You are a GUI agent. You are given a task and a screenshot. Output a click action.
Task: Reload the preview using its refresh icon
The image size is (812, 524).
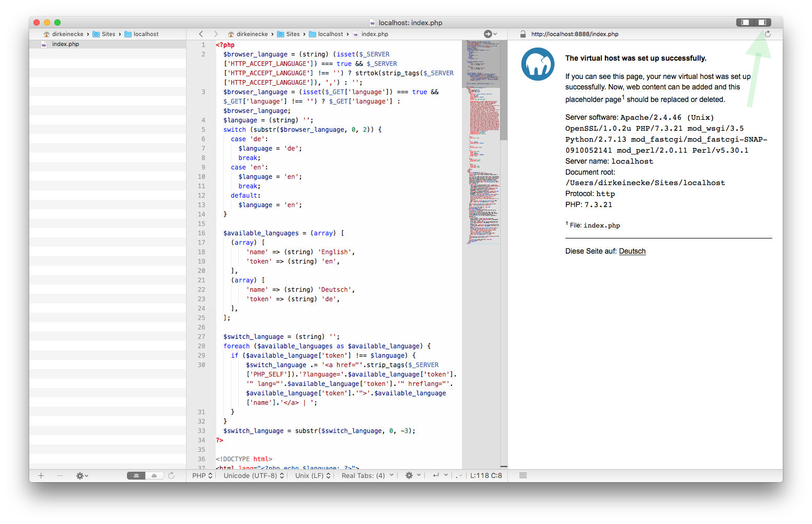(768, 33)
